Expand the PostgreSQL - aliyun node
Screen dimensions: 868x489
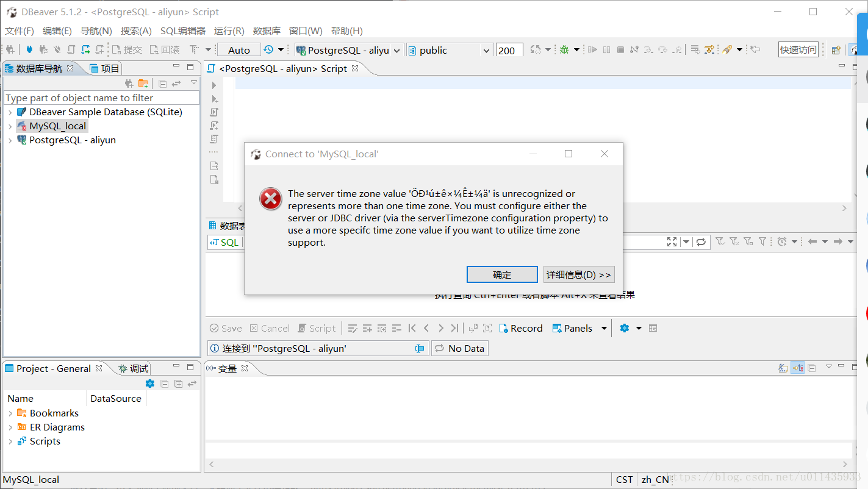(10, 140)
